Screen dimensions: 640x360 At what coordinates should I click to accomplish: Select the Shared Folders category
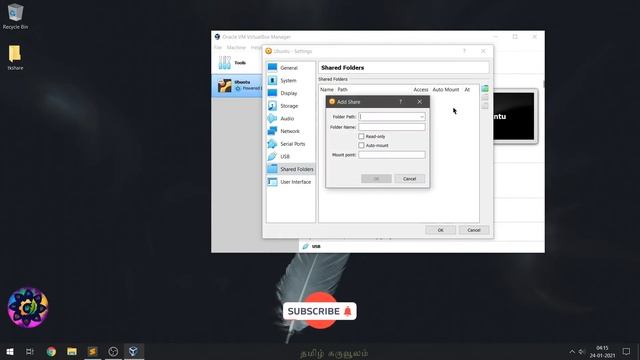click(291, 169)
